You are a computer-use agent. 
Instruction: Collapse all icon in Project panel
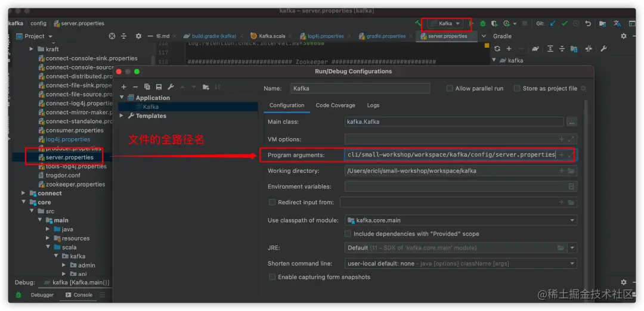123,36
